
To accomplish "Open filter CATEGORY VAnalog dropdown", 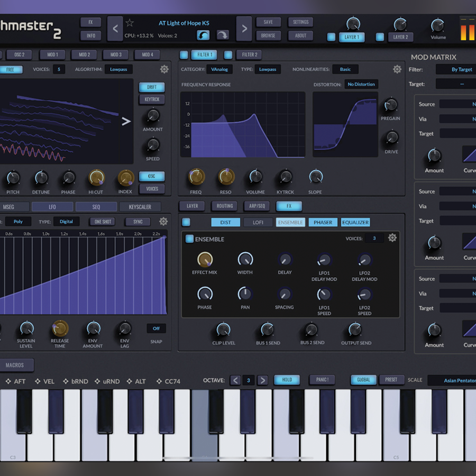I will point(219,69).
